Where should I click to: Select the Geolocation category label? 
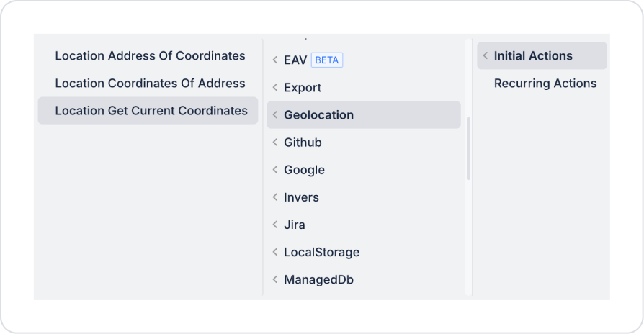[318, 115]
